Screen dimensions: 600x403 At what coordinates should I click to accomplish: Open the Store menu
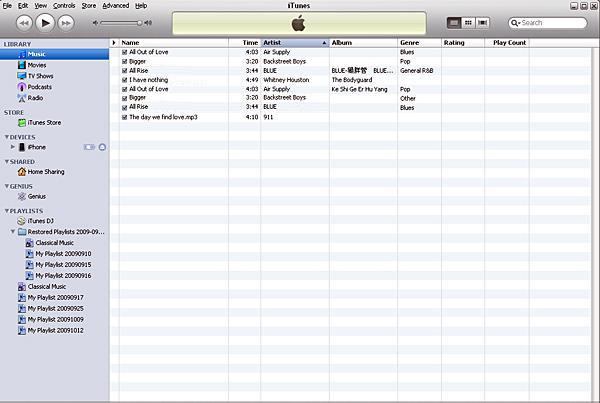tap(89, 6)
